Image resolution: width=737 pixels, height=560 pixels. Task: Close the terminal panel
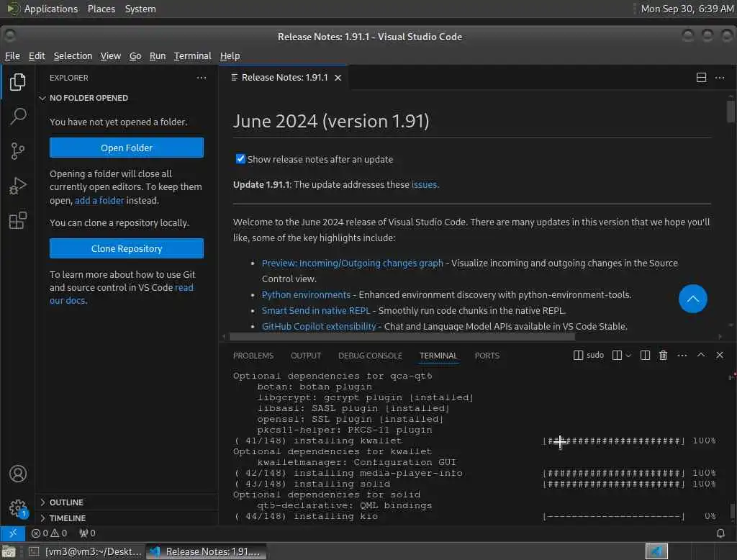tap(720, 355)
